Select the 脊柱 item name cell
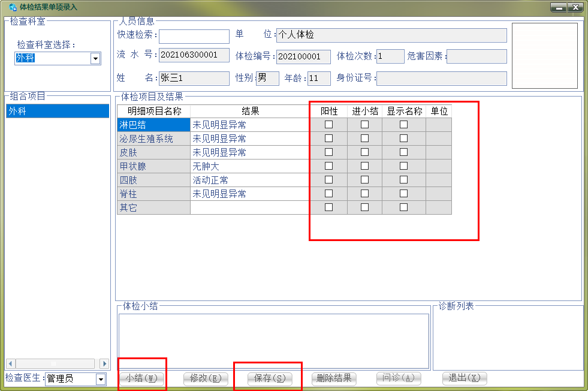588x391 pixels. pos(154,194)
